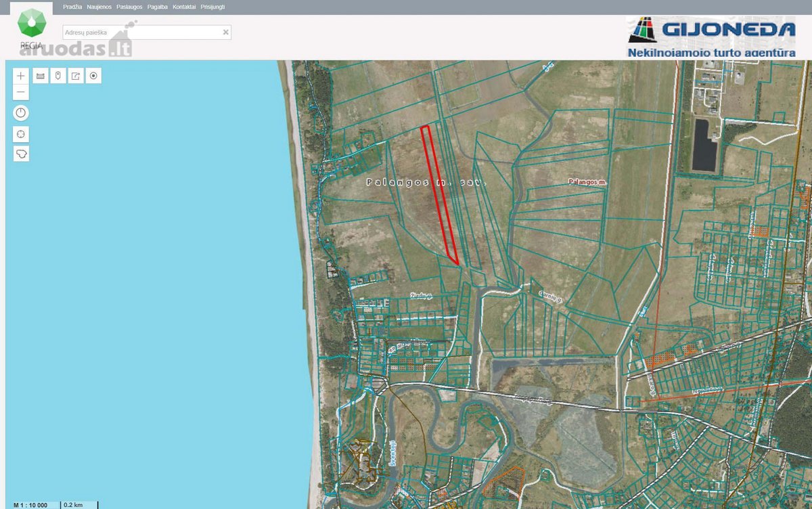Click the 0.2 km scale bar
Screen dimensions: 812x509
coord(79,505)
